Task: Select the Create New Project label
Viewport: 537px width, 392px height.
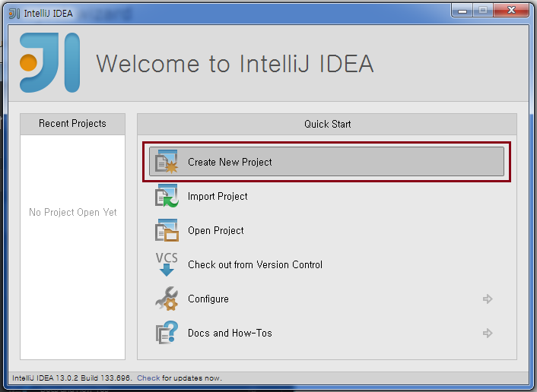Action: [230, 162]
